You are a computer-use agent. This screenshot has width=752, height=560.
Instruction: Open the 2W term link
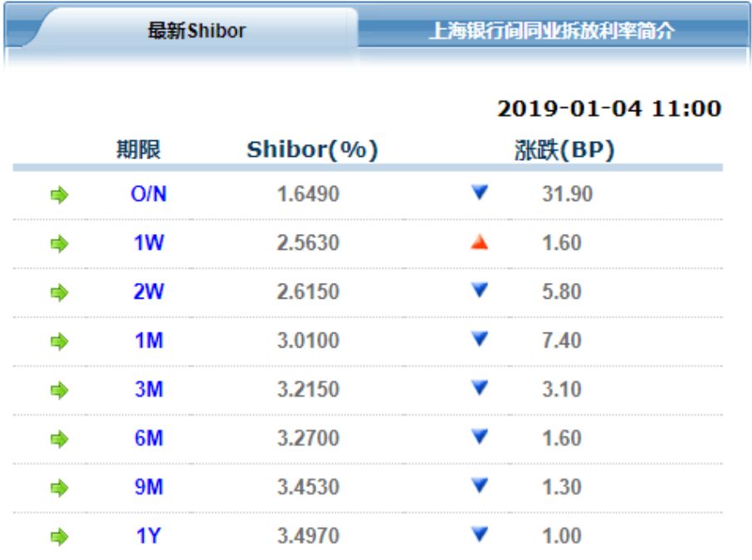click(x=149, y=291)
